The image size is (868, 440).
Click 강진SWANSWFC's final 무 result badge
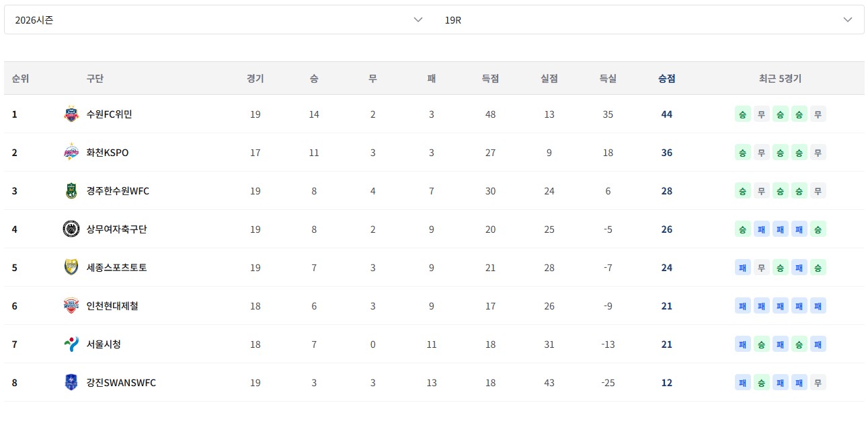(818, 383)
